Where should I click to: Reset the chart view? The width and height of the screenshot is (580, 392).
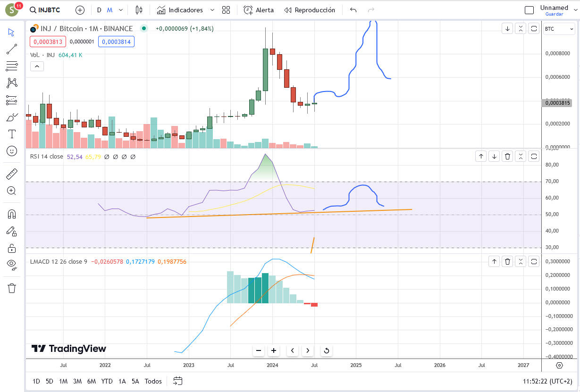pos(326,350)
